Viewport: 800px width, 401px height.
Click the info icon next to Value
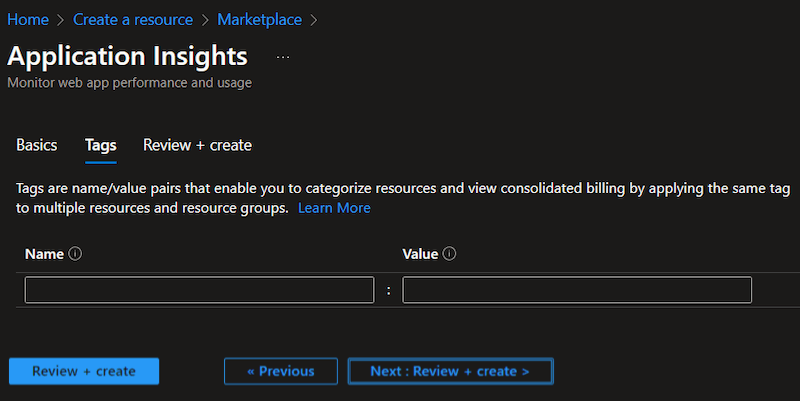449,254
